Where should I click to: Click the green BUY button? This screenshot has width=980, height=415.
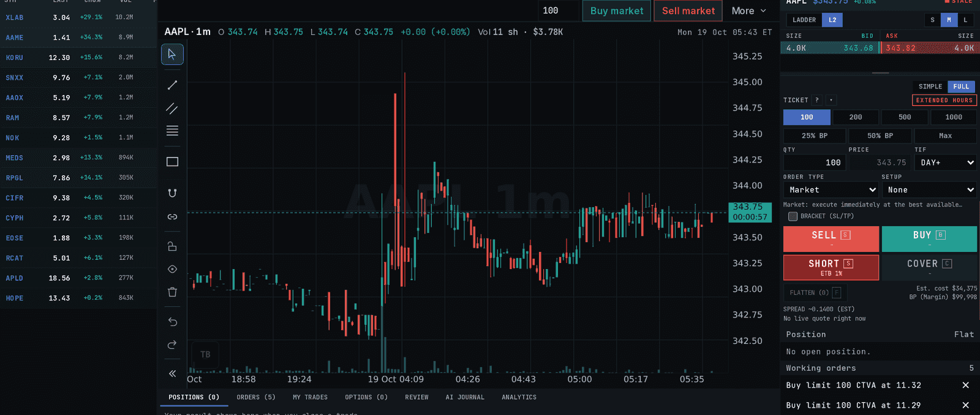tap(929, 239)
